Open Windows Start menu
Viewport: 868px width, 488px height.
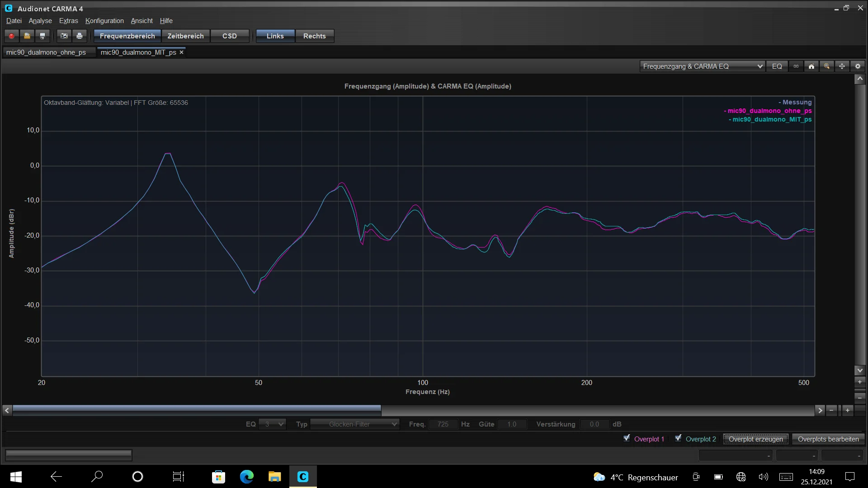coord(16,477)
